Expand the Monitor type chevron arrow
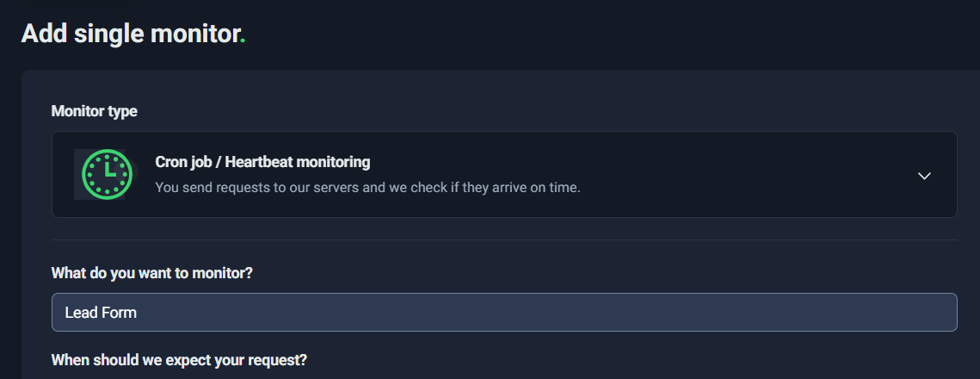 pos(924,175)
